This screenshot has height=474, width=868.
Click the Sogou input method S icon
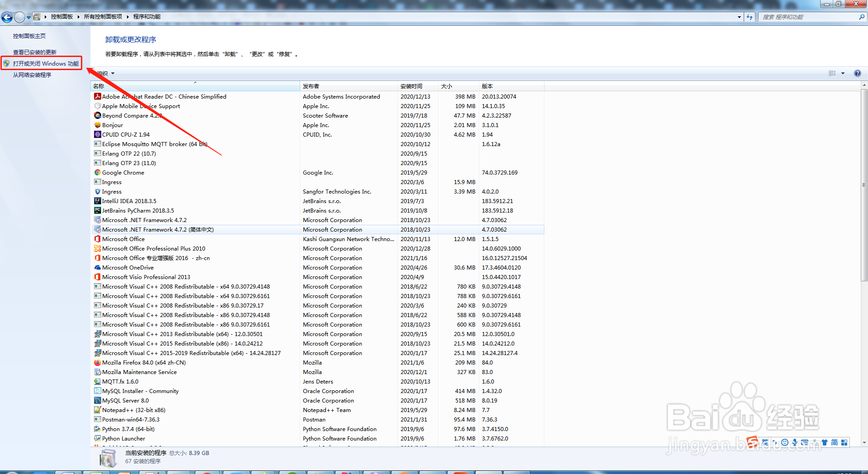point(752,442)
